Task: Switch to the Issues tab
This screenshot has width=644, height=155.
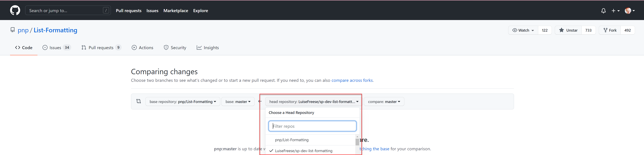Action: click(56, 48)
